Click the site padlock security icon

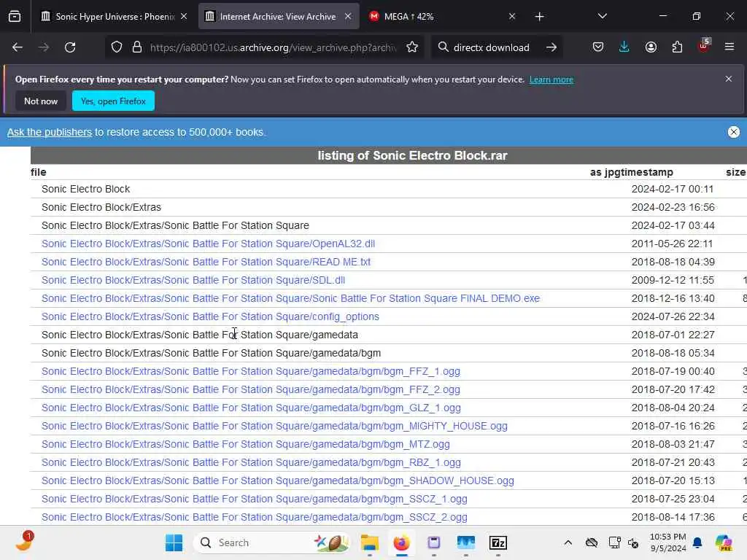137,47
